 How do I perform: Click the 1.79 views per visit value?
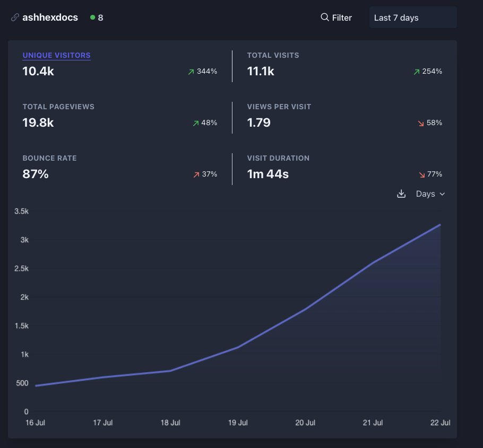point(259,123)
